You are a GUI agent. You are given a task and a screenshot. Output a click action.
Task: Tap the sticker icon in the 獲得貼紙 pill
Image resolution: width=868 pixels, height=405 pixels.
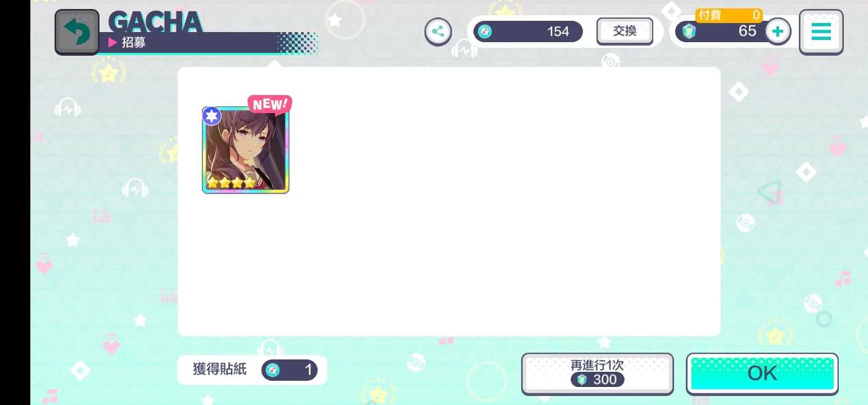273,370
